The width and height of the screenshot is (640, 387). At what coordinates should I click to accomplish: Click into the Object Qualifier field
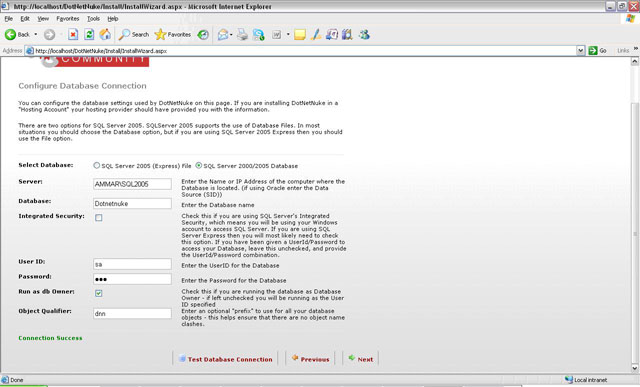coord(132,314)
